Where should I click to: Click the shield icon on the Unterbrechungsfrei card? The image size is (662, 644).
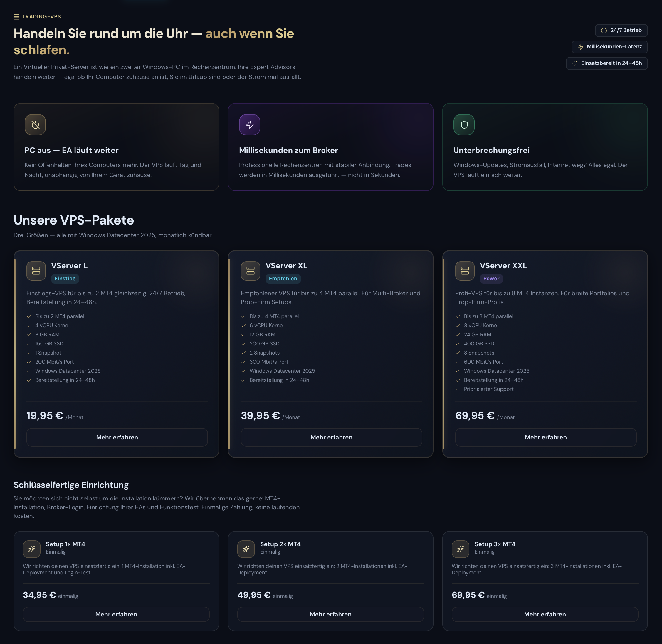pos(464,124)
